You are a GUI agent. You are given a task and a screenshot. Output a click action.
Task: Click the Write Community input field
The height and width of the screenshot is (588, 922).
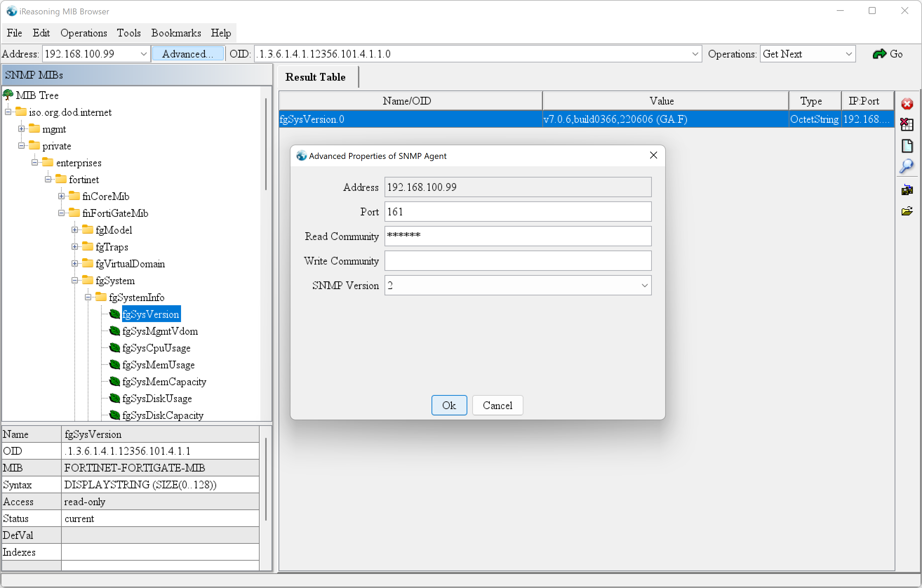click(x=518, y=261)
